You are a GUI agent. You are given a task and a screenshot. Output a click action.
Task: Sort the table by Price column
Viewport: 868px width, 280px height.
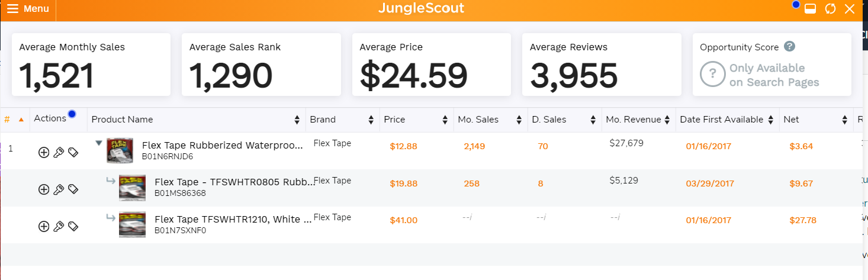click(395, 120)
